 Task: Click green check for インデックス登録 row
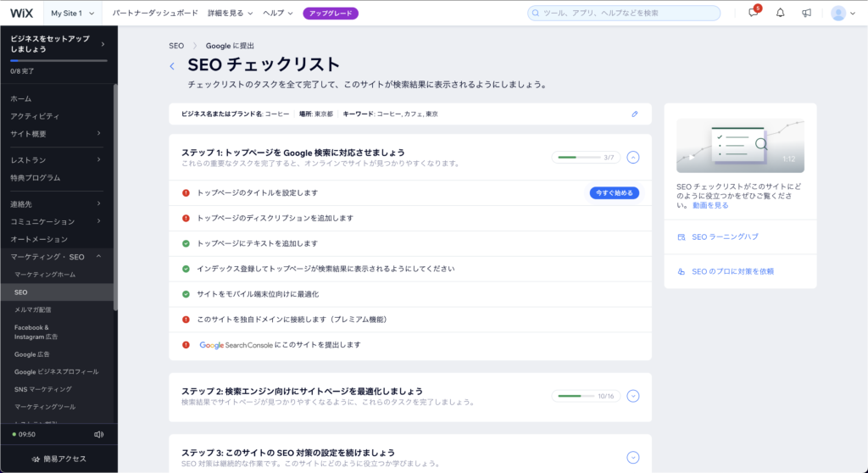(186, 269)
